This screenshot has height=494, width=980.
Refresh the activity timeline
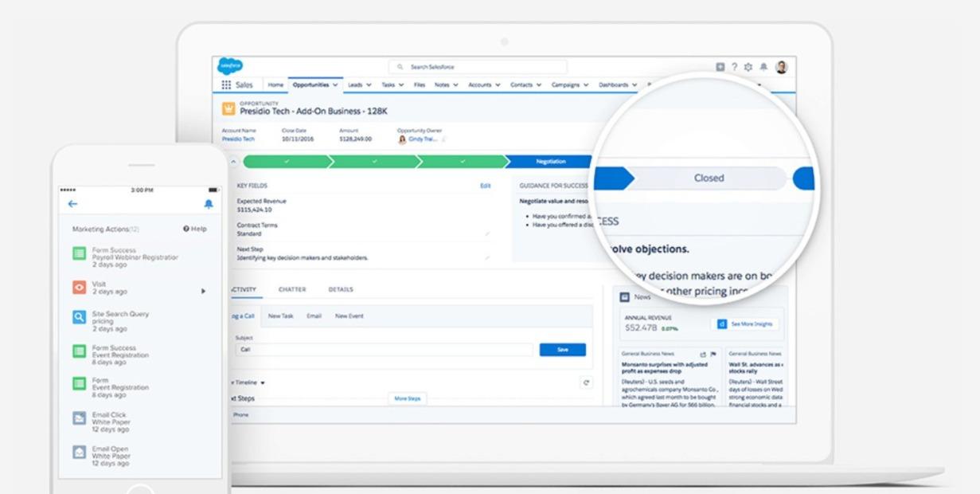coord(587,382)
